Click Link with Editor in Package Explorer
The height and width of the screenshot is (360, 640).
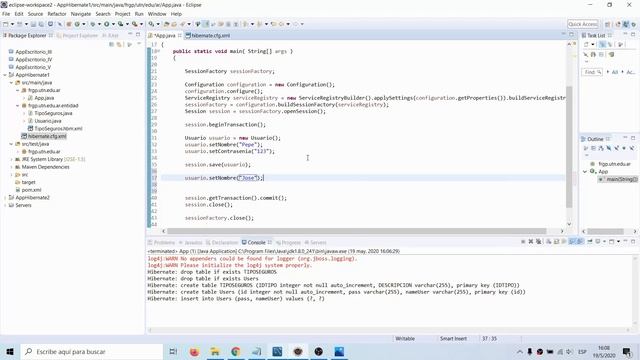point(120,44)
